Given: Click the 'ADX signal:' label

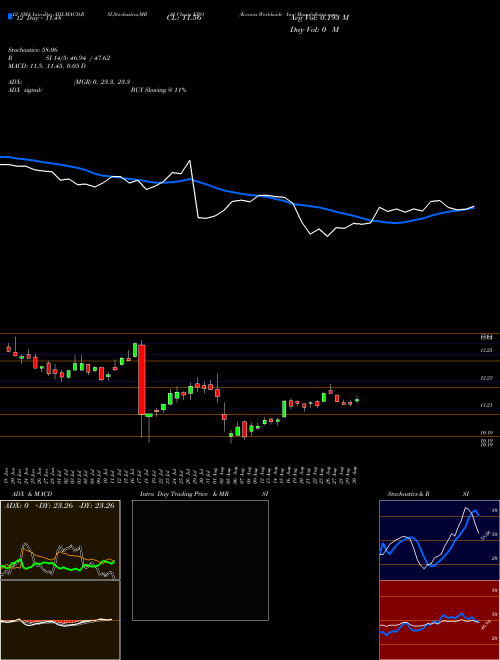Looking at the screenshot, I should 25,90.
